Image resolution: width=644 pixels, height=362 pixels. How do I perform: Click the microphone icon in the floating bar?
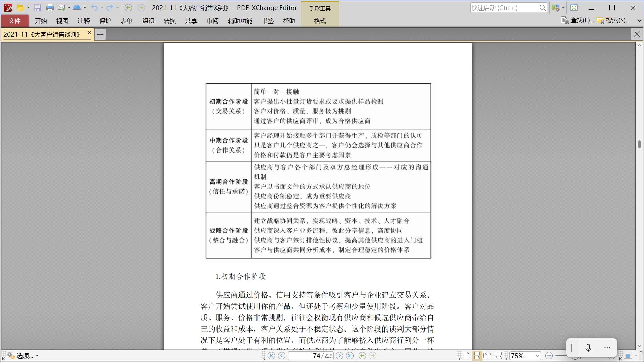pyautogui.click(x=588, y=348)
